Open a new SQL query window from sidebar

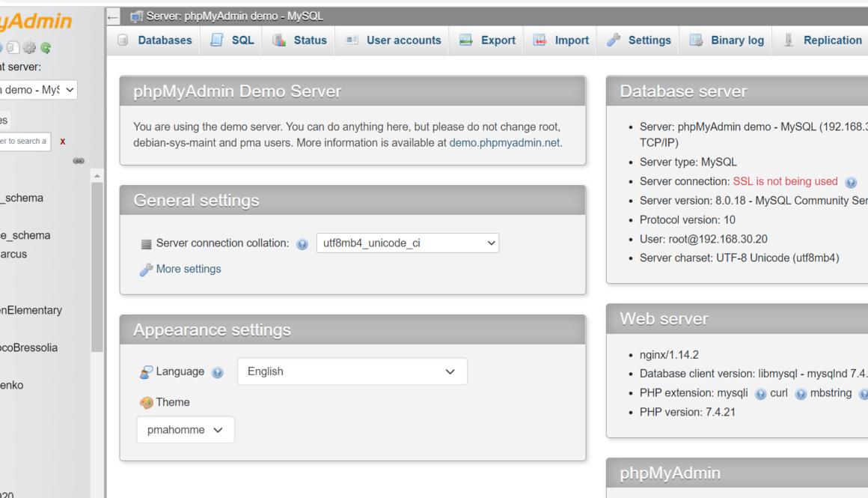(13, 47)
